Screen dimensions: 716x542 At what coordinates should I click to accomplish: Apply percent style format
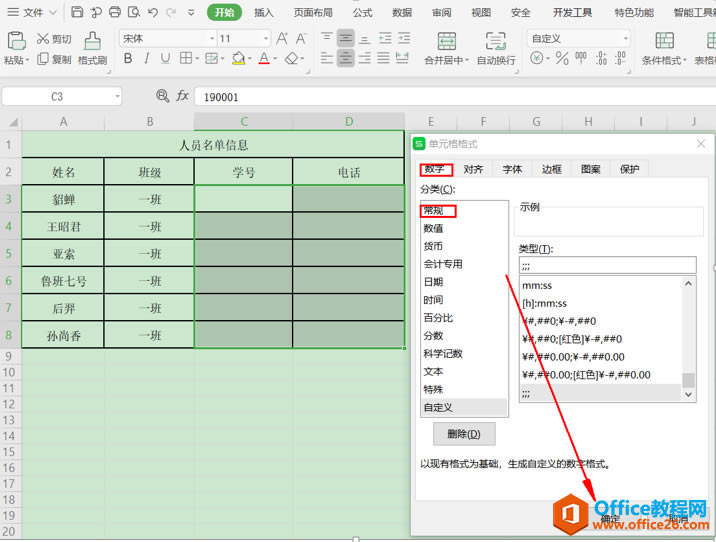pos(562,58)
